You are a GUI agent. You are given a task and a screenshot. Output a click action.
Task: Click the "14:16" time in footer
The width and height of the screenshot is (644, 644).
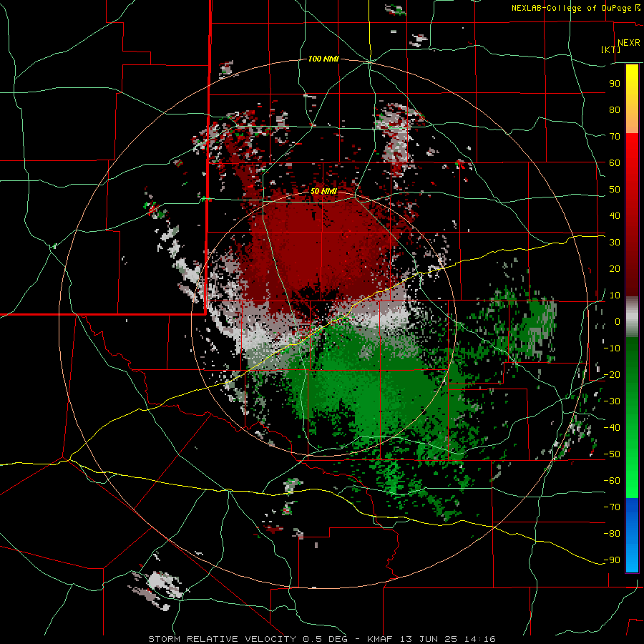pyautogui.click(x=482, y=639)
